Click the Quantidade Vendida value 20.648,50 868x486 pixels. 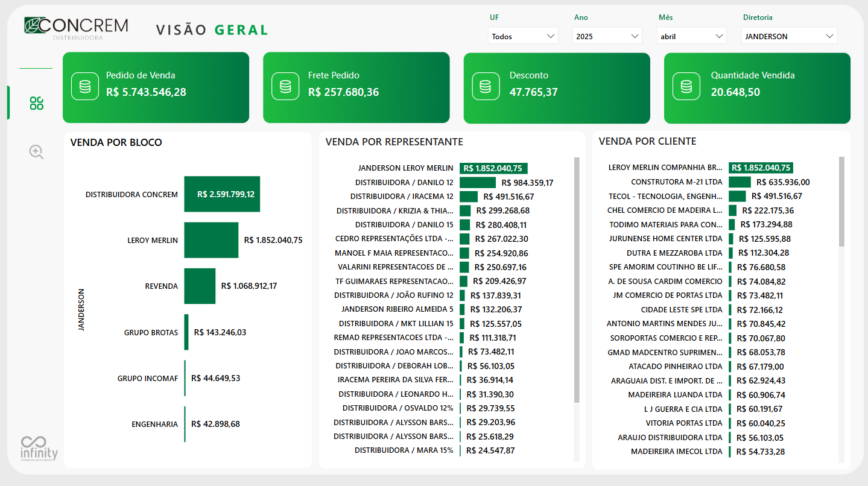pyautogui.click(x=735, y=92)
